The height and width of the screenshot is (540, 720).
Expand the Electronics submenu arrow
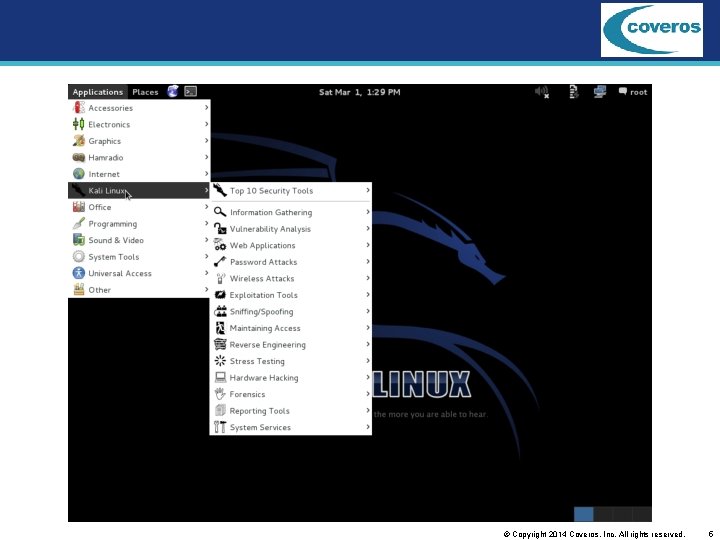[x=206, y=124]
